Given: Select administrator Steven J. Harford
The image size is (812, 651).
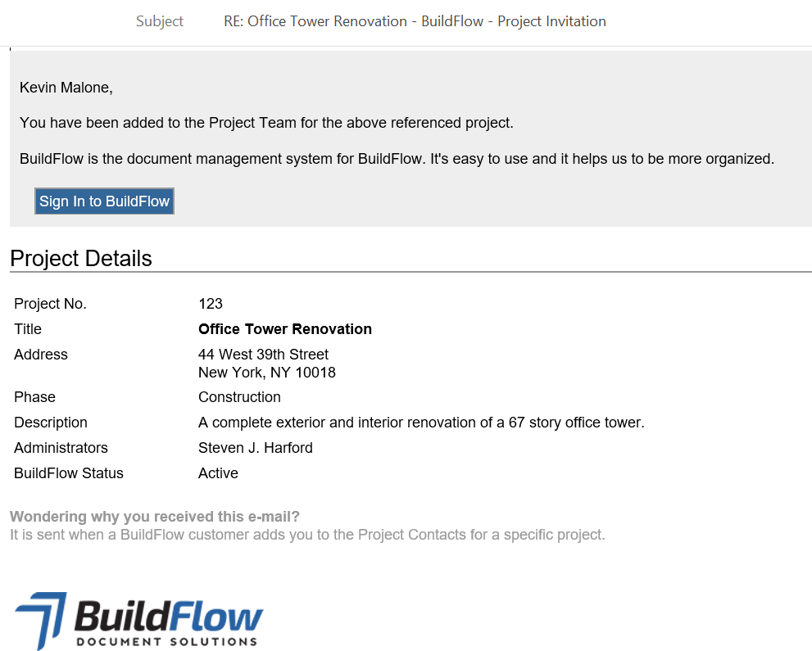Looking at the screenshot, I should coord(255,448).
